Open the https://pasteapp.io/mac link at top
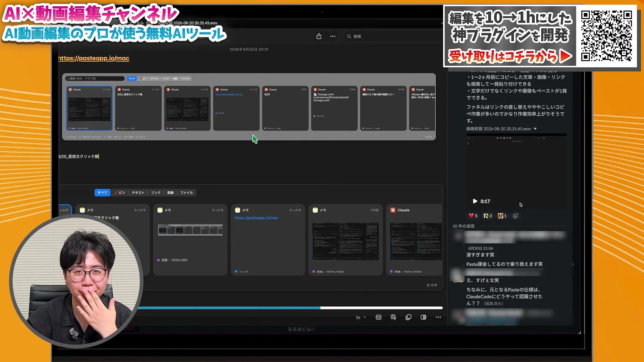 [94, 58]
